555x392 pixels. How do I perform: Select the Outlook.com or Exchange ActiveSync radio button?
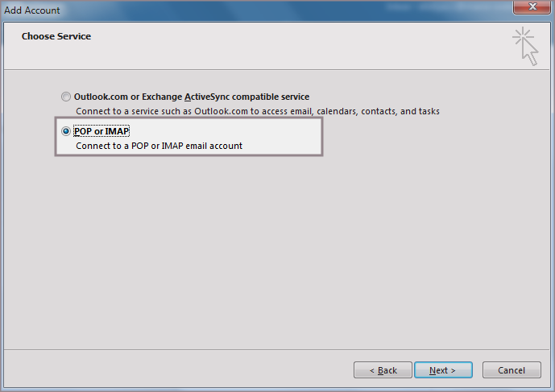(66, 97)
